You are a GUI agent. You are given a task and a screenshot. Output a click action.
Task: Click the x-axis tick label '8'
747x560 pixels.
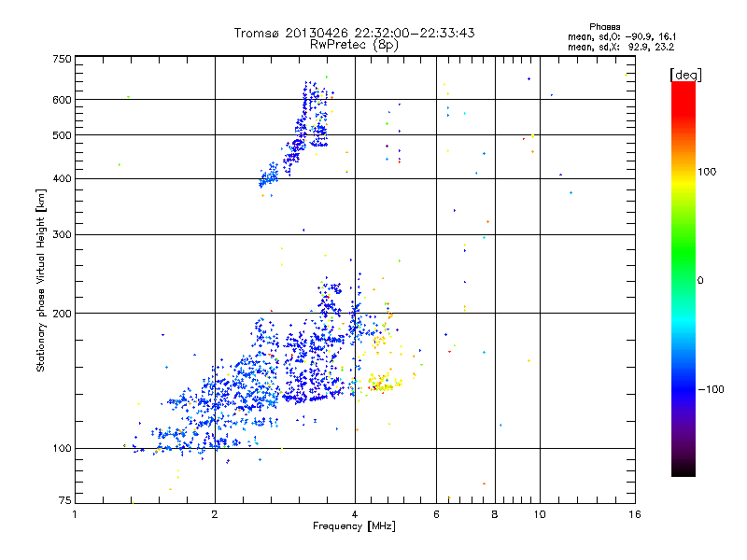[495, 514]
